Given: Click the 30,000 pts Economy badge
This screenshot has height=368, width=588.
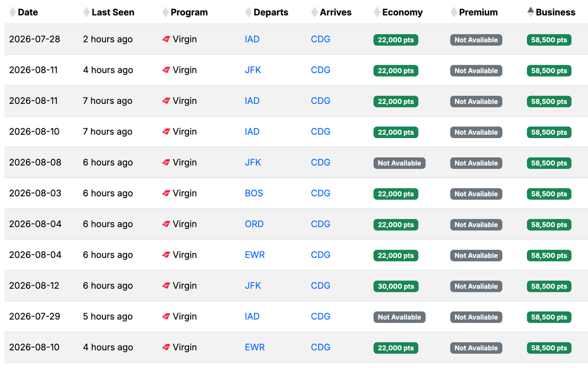Looking at the screenshot, I should pyautogui.click(x=396, y=286).
